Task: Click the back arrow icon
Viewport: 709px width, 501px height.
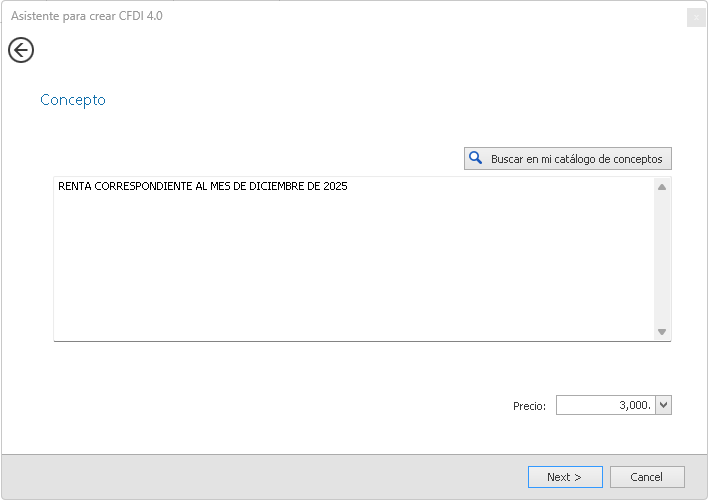Action: pyautogui.click(x=21, y=50)
